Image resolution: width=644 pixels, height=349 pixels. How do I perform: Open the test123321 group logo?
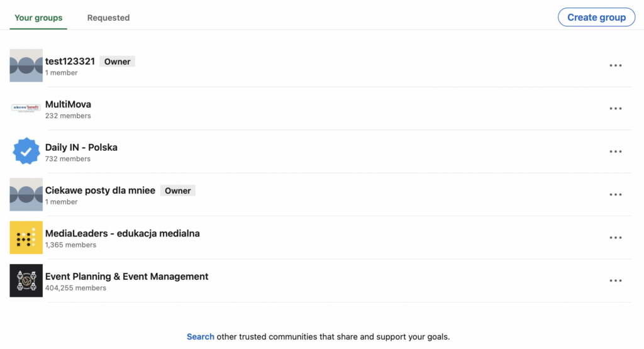click(26, 65)
